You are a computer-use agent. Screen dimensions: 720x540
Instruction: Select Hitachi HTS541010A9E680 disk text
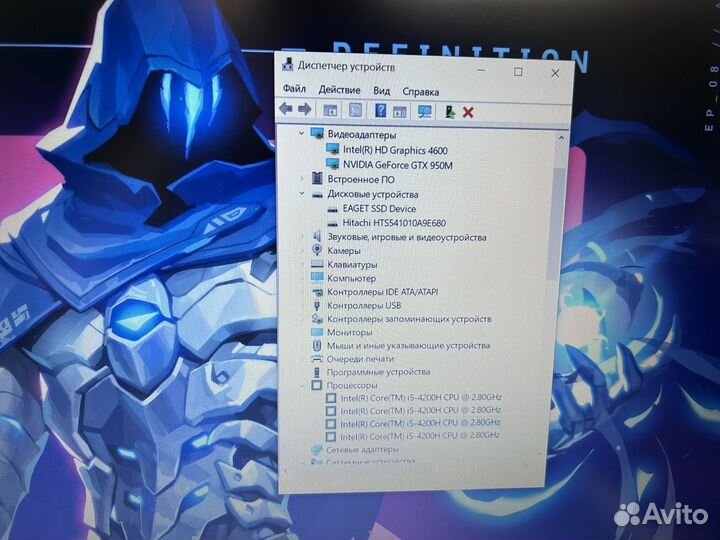pyautogui.click(x=394, y=223)
